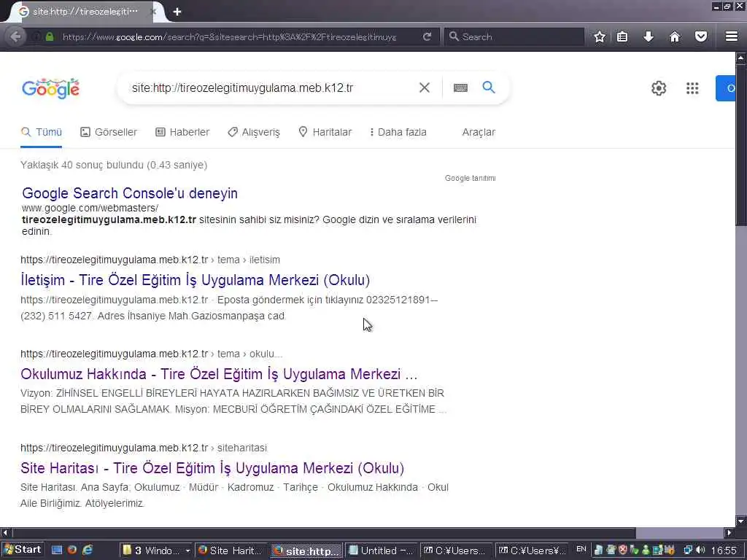Click the Show Desktop quick launch icon

coord(57,550)
